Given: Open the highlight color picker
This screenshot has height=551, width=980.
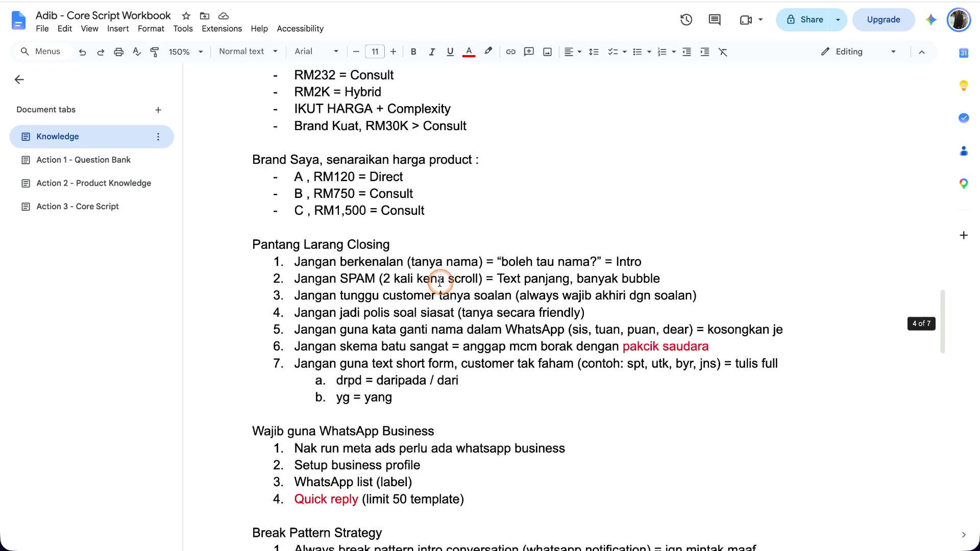Looking at the screenshot, I should click(x=488, y=52).
